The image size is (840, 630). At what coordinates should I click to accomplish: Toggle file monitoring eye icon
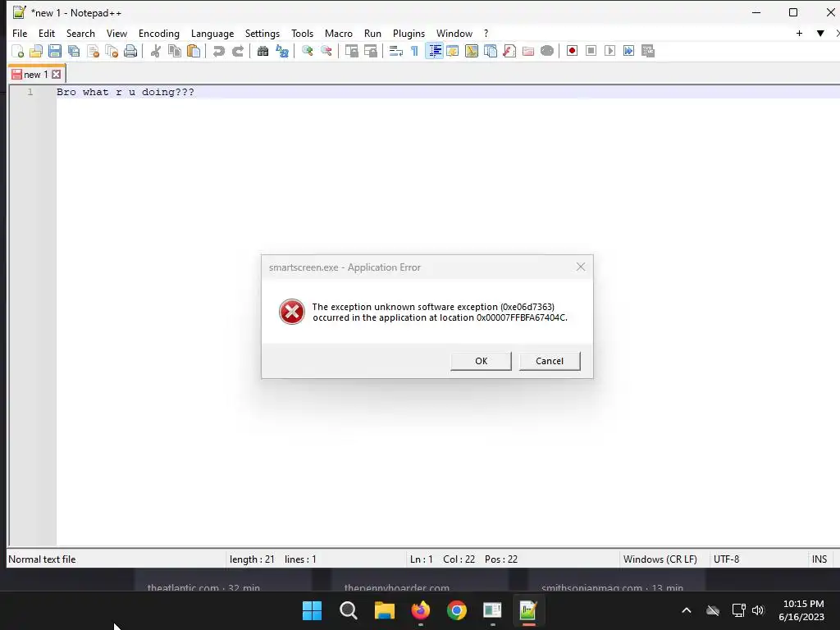(x=547, y=51)
